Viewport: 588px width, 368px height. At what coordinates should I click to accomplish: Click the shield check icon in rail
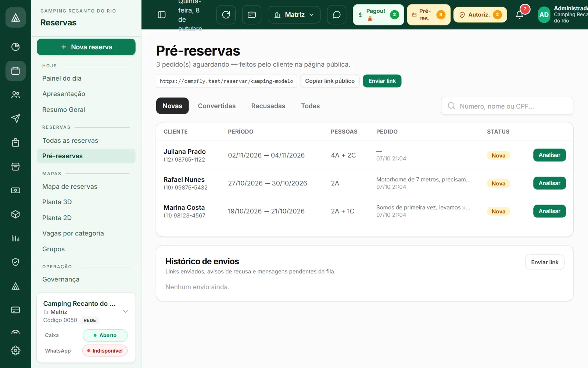point(15,262)
